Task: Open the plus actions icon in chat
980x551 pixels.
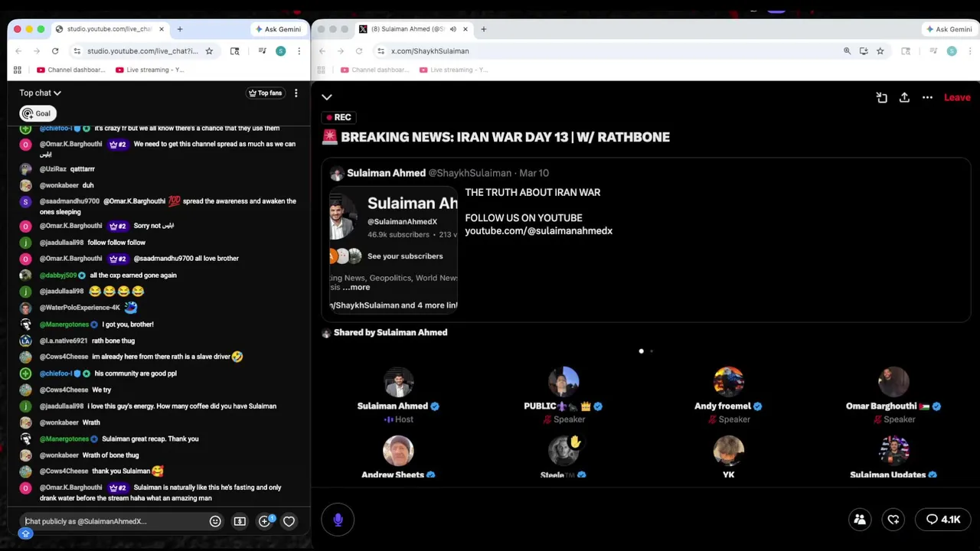Action: (x=265, y=521)
